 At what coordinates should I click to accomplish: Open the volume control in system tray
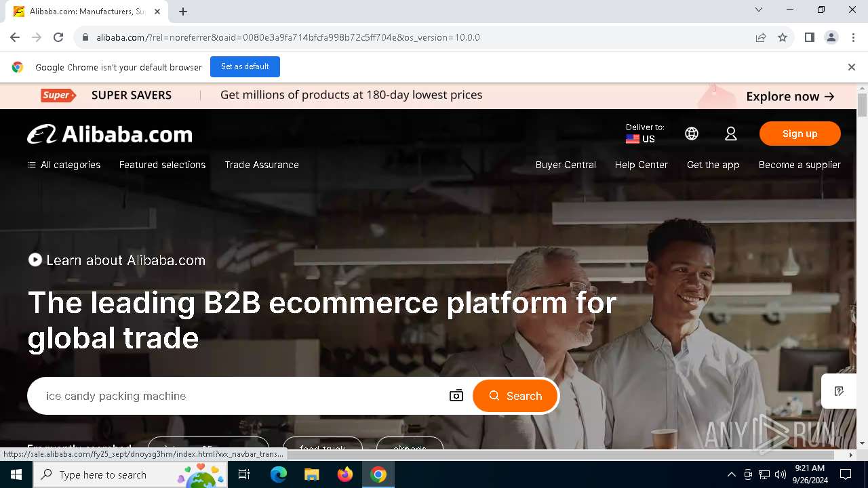pos(780,474)
